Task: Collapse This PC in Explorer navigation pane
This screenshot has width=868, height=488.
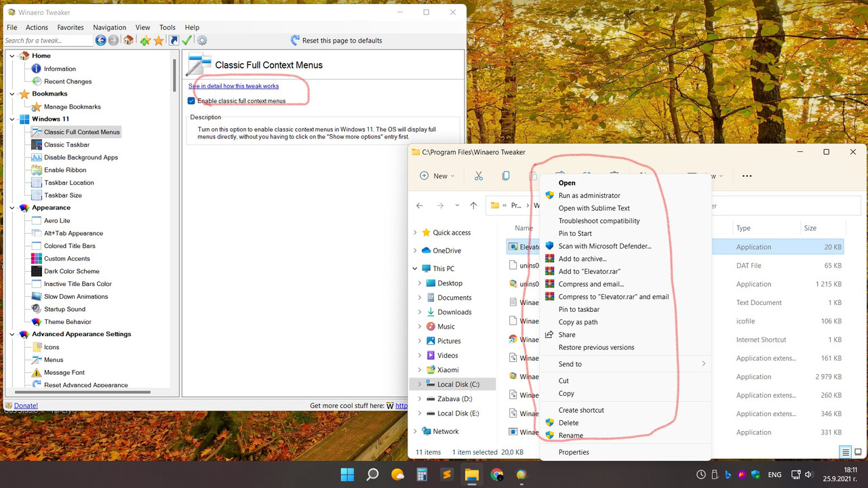Action: pyautogui.click(x=415, y=268)
